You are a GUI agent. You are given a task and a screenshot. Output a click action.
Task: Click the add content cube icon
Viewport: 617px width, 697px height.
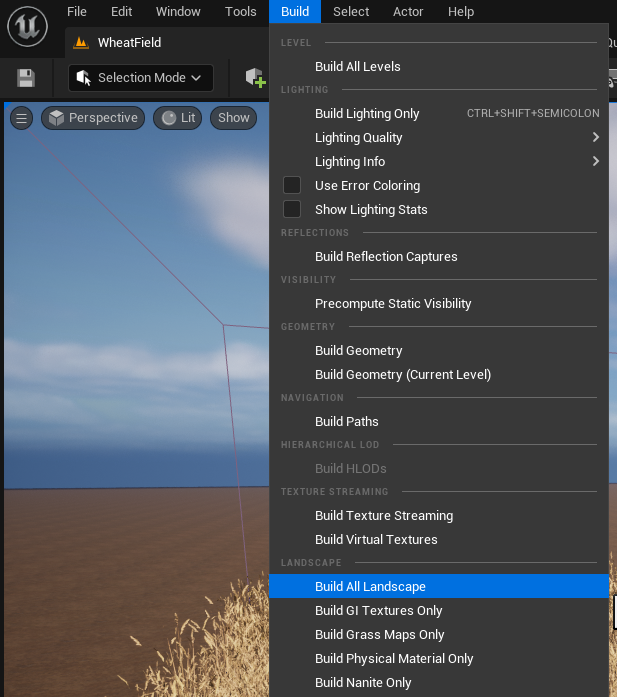click(256, 78)
